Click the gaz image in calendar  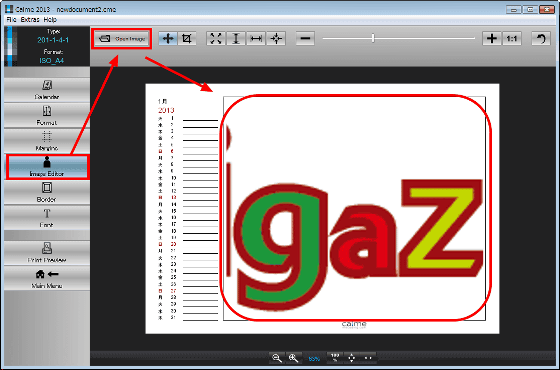point(355,209)
